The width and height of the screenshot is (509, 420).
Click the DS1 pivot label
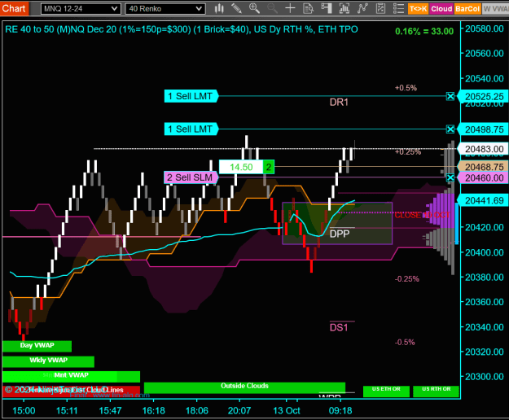click(x=339, y=327)
